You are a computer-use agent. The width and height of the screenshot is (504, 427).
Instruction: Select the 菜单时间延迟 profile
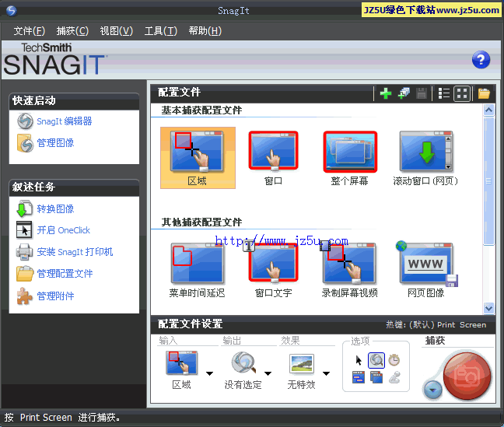197,270
